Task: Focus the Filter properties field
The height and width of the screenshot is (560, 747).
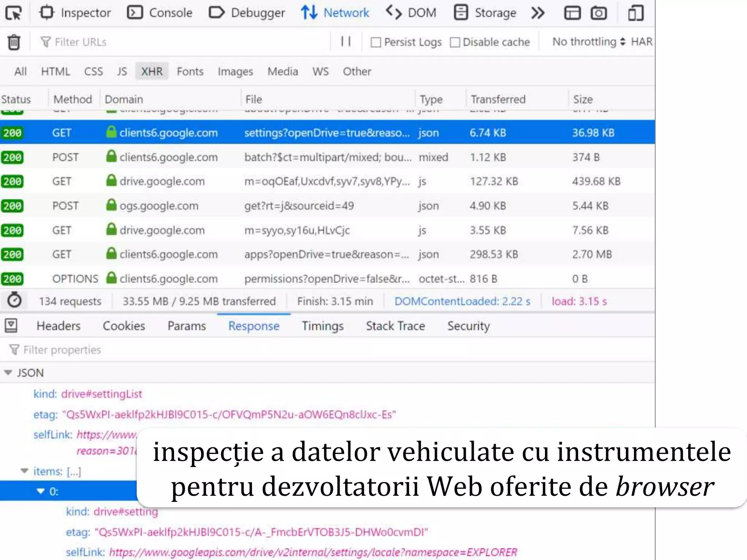Action: (x=327, y=350)
